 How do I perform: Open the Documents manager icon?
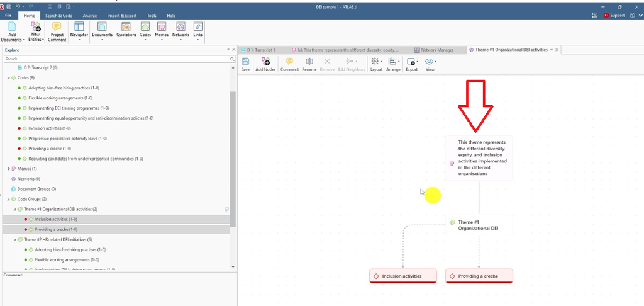[102, 26]
